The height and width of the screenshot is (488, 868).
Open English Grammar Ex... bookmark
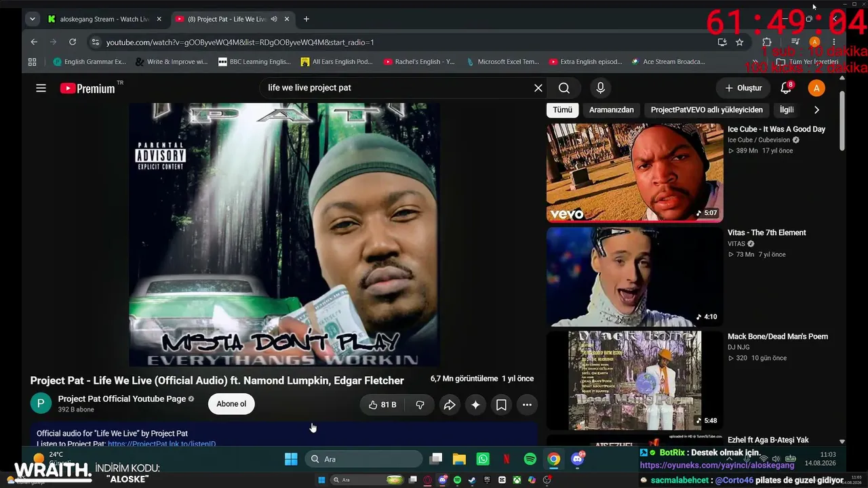point(90,62)
